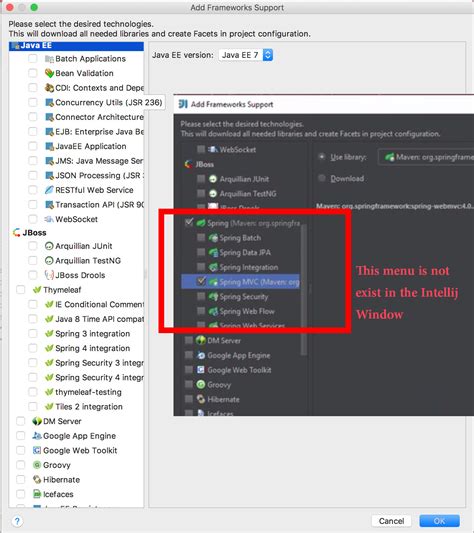474x533 pixels.
Task: Click the Groovy icon in left list
Action: (37, 465)
